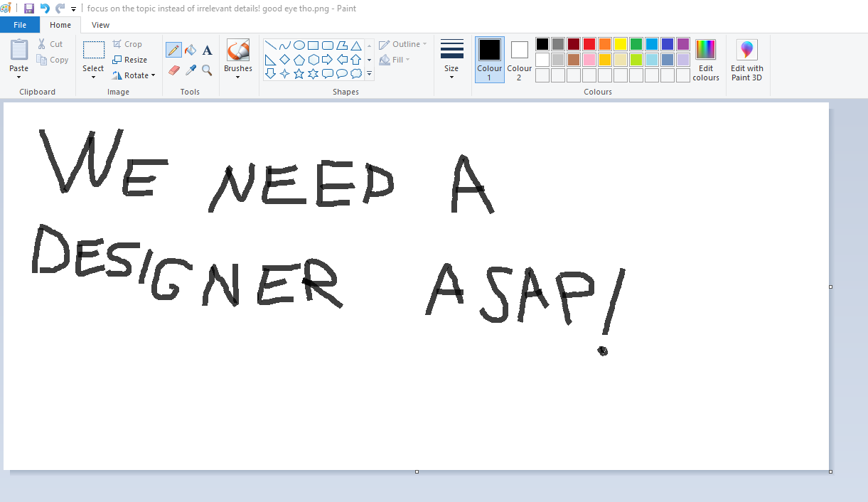Image resolution: width=868 pixels, height=502 pixels.
Task: Choose the Rectangle shape
Action: 314,46
